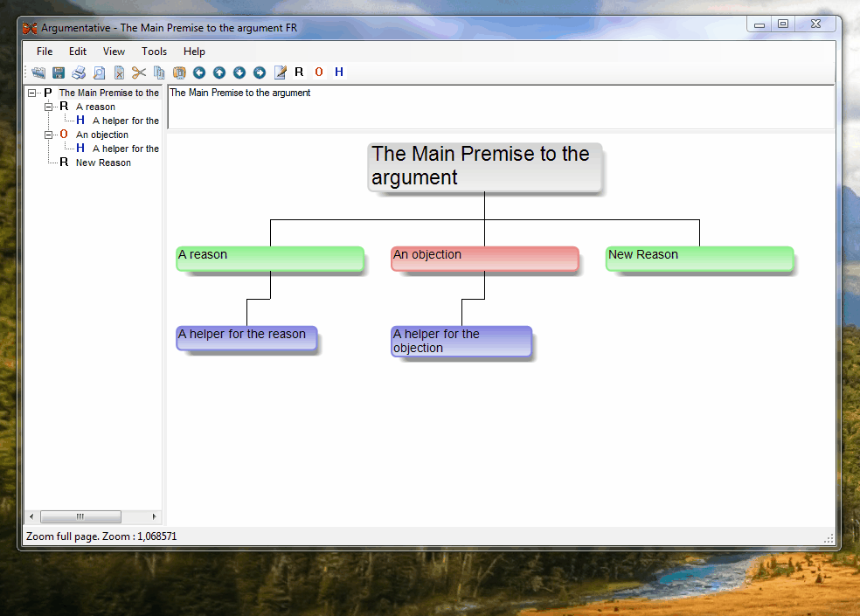
Task: Select 'A reason' in the tree
Action: 95,107
